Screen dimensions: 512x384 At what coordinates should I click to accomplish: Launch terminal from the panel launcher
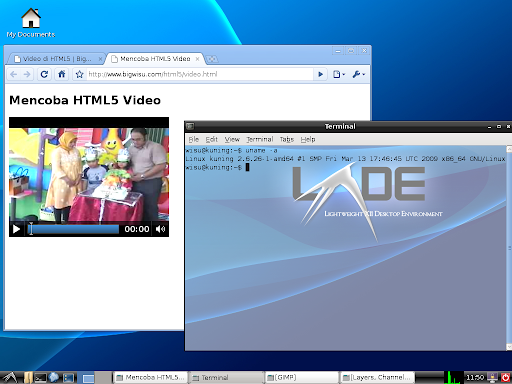(41, 378)
